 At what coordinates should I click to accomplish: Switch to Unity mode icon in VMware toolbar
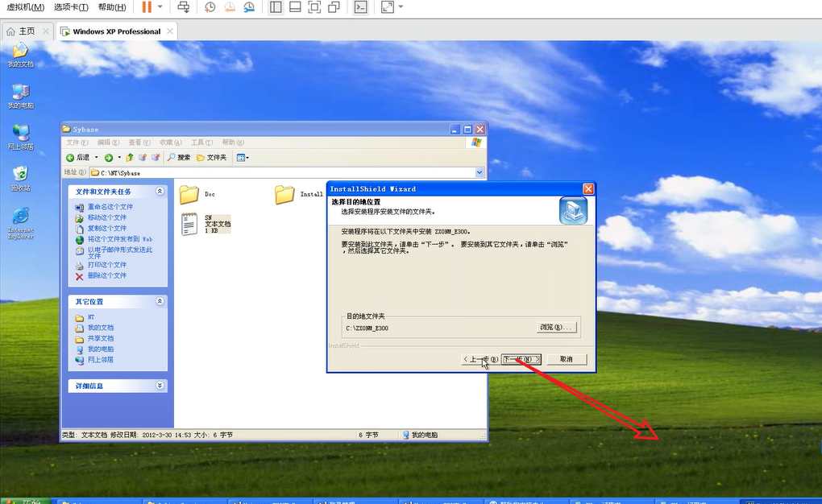[334, 6]
